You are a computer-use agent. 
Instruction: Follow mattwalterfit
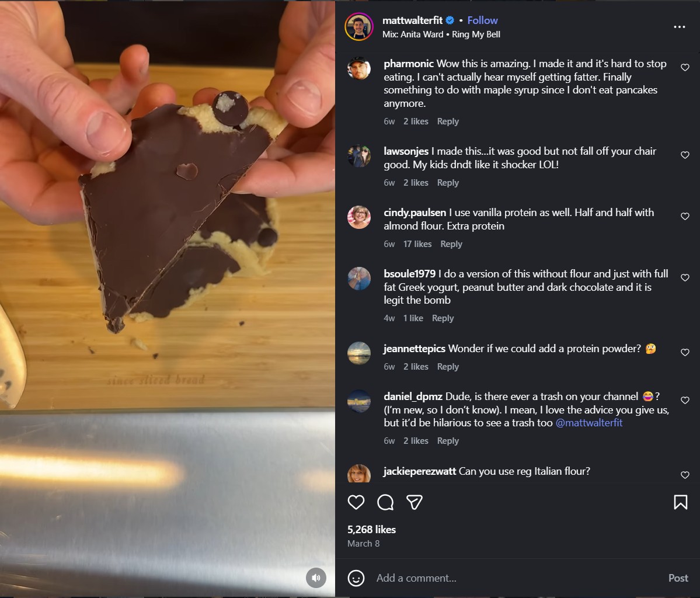coord(482,19)
